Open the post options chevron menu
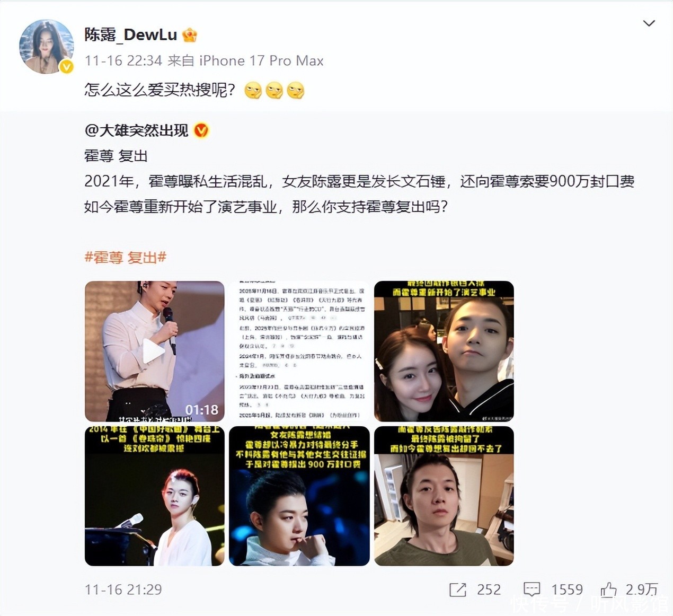Viewport: 673px width, 616px height. [649, 23]
